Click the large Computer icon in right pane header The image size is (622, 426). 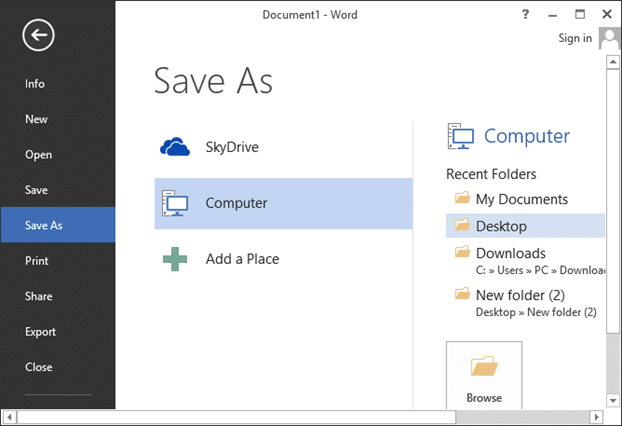coord(461,136)
